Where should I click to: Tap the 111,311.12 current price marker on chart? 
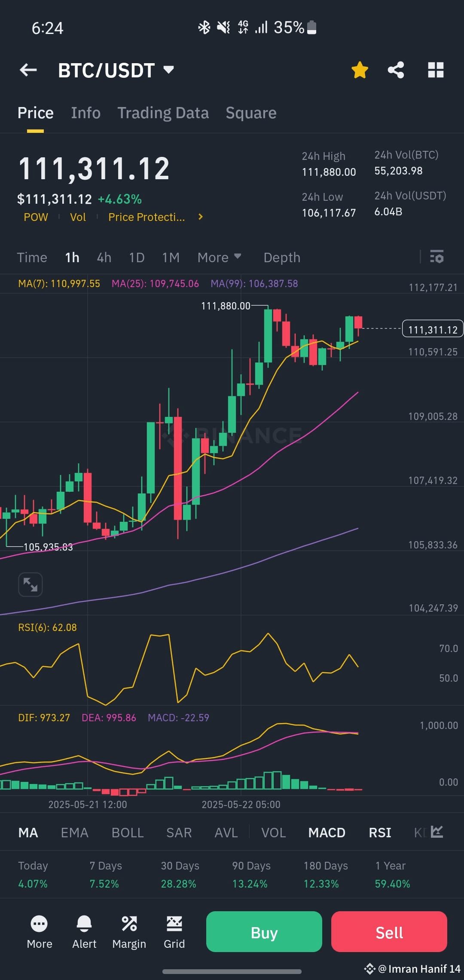coord(433,330)
